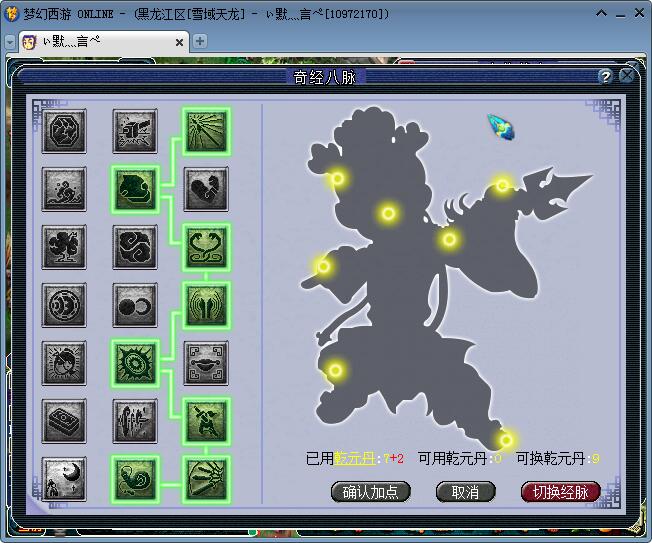The width and height of the screenshot is (652, 543).
Task: Select the lips with corner patterns icon
Action: pos(206,363)
